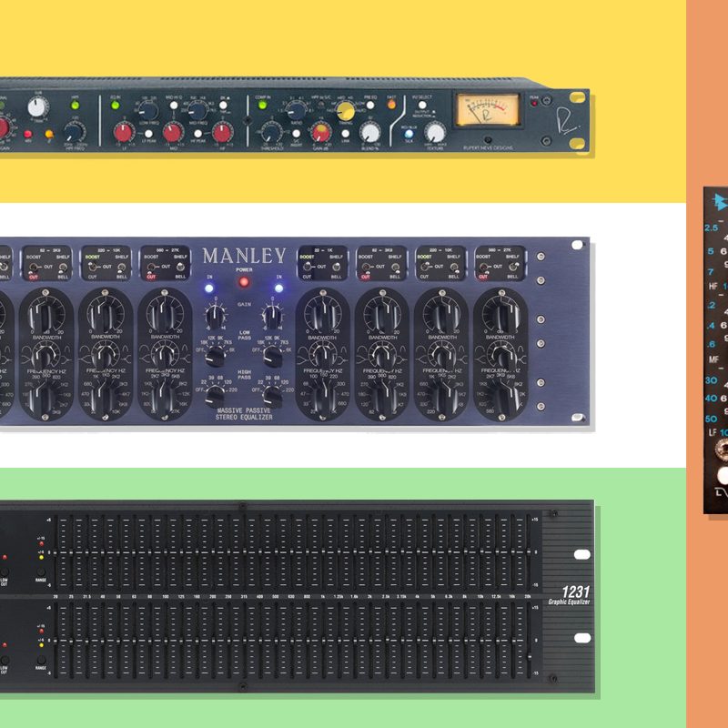Click the red POWER light on the Manley
The height and width of the screenshot is (728, 728).
(x=244, y=282)
